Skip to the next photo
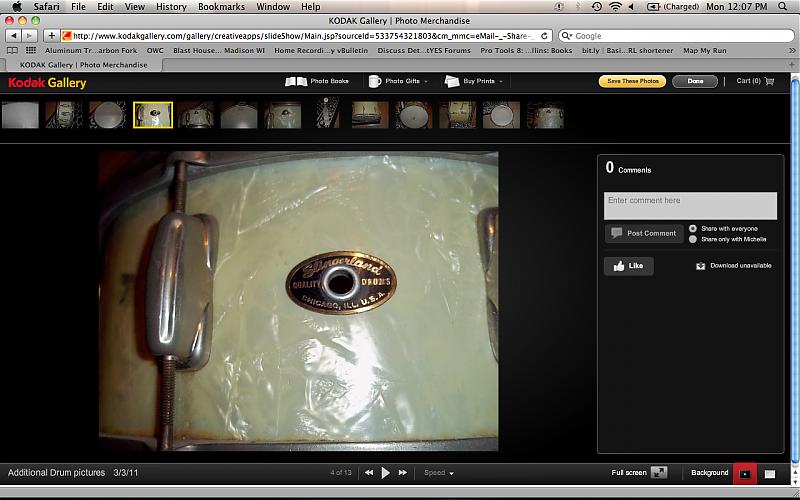Viewport: 800px width, 500px height. point(403,473)
